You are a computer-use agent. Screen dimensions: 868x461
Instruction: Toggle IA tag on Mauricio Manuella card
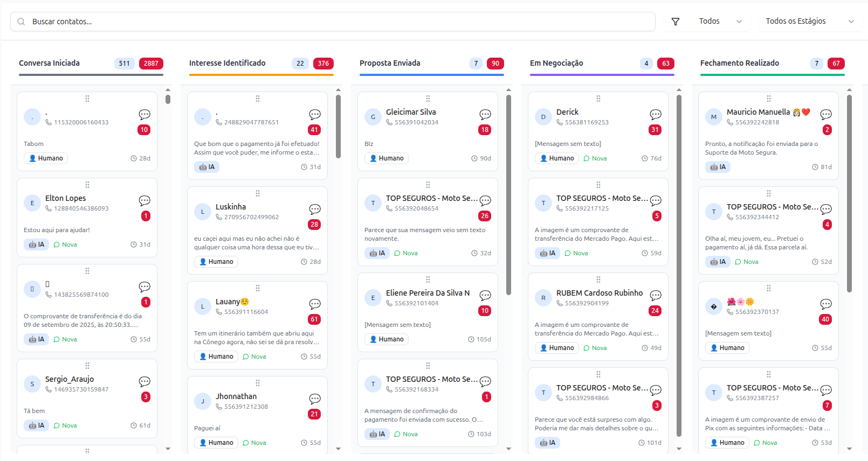718,167
